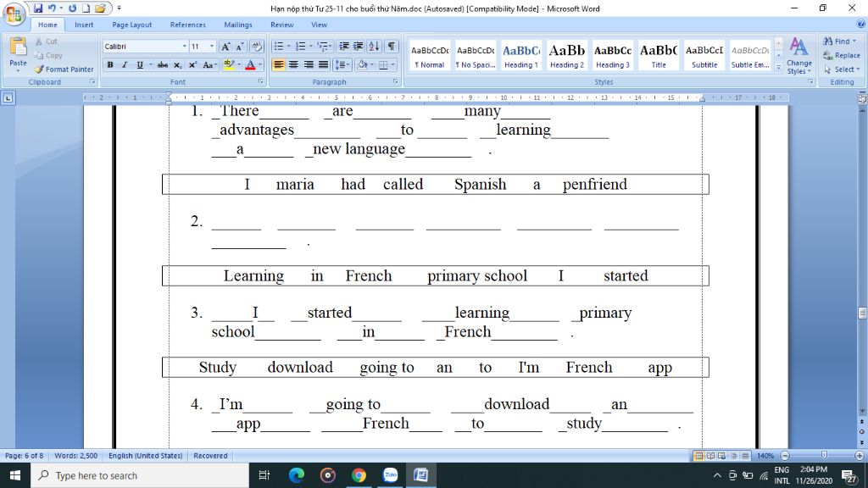The image size is (868, 488).
Task: Open the font name Calibri dropdown
Action: point(184,47)
